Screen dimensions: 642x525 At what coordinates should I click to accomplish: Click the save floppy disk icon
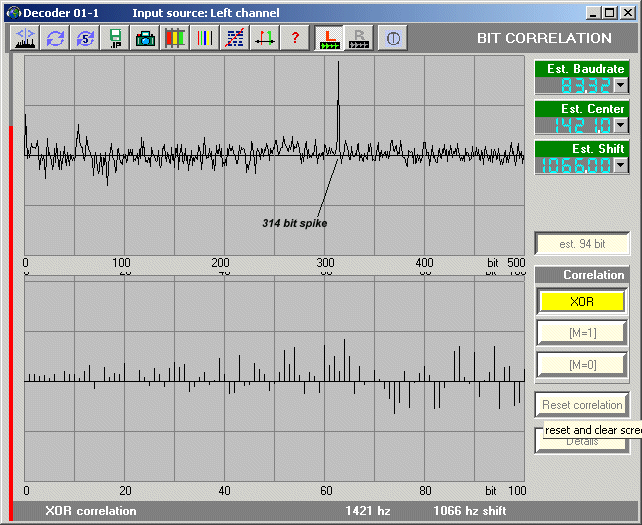click(115, 38)
